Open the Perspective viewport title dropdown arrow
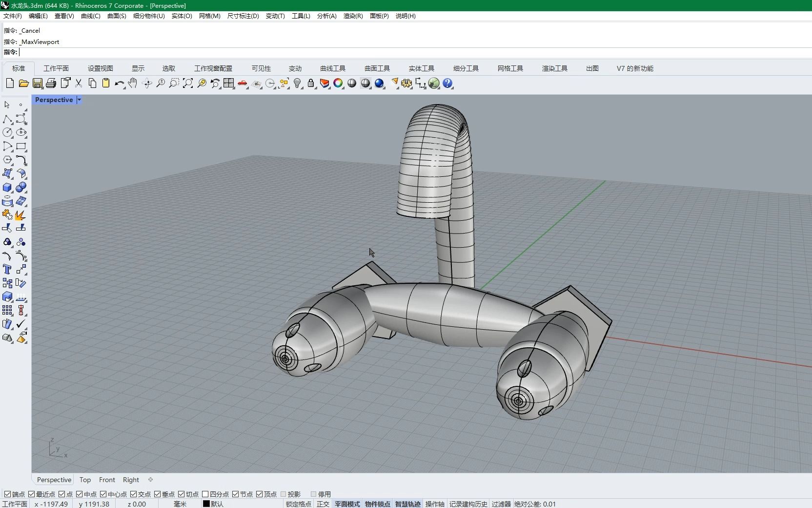 pyautogui.click(x=79, y=100)
